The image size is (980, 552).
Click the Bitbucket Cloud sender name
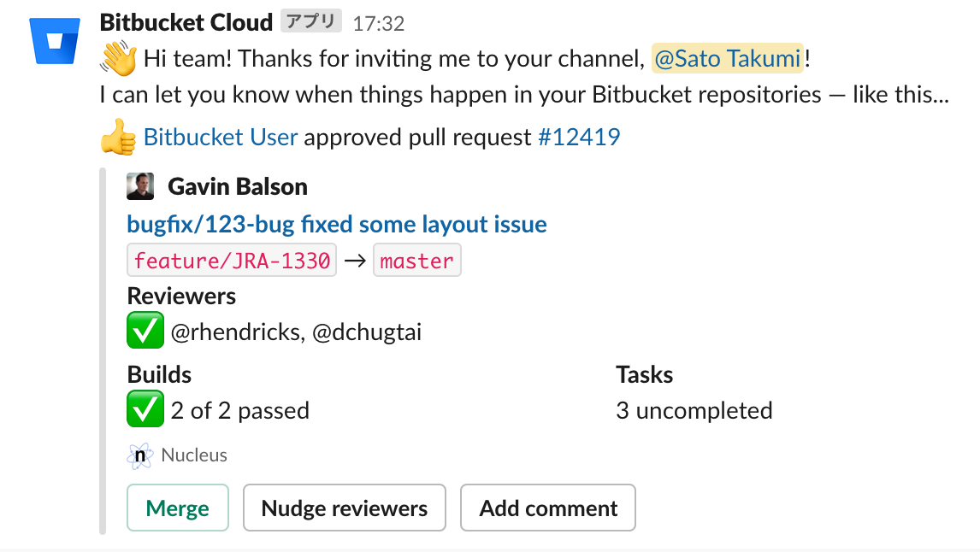click(x=186, y=22)
